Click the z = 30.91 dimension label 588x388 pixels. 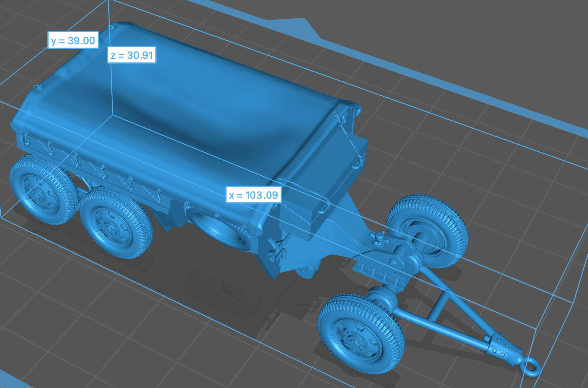pyautogui.click(x=132, y=55)
